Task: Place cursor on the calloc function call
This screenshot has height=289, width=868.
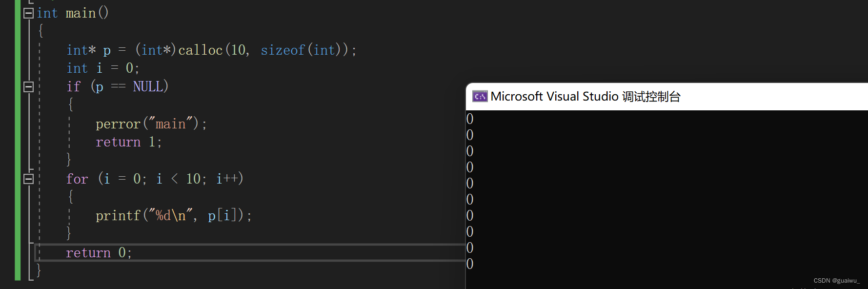Action: (x=201, y=50)
